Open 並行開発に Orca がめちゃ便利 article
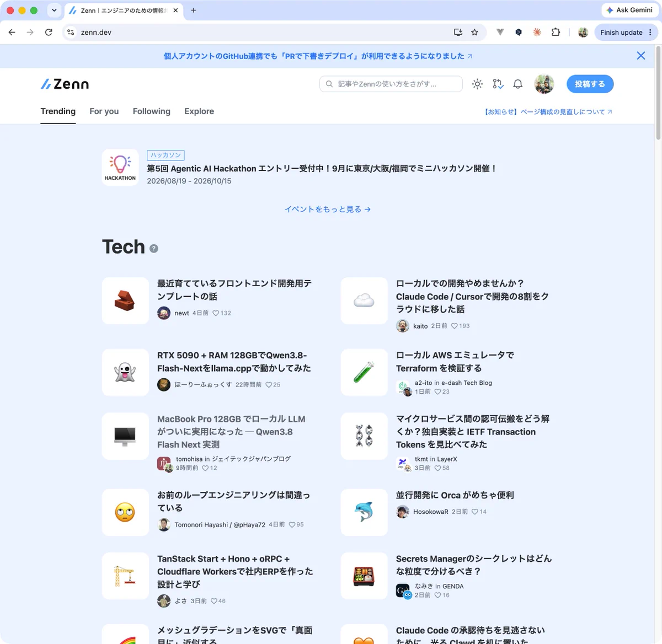 455,495
